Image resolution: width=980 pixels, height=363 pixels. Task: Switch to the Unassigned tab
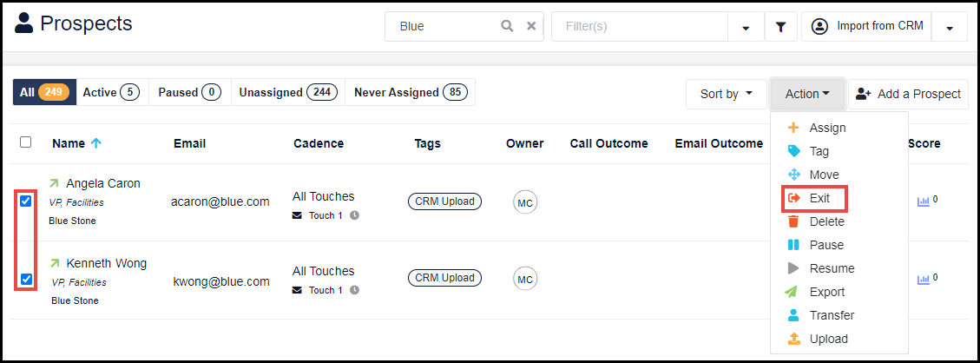[287, 92]
